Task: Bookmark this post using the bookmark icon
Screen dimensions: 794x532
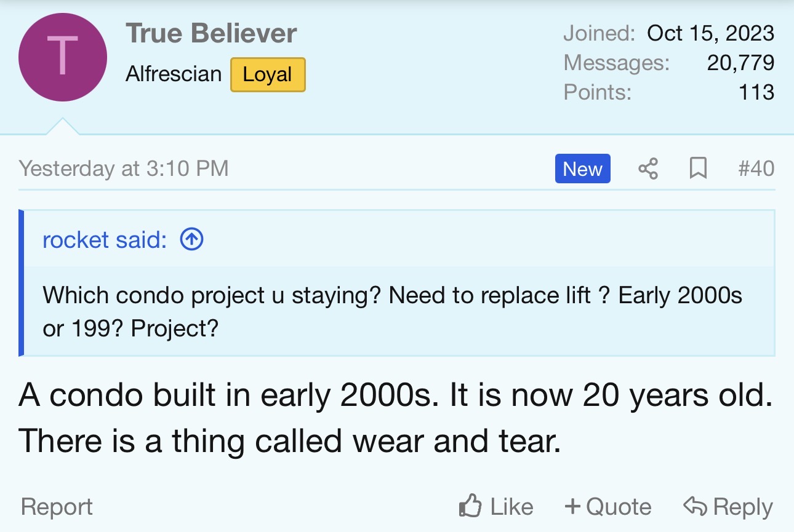Action: [698, 169]
